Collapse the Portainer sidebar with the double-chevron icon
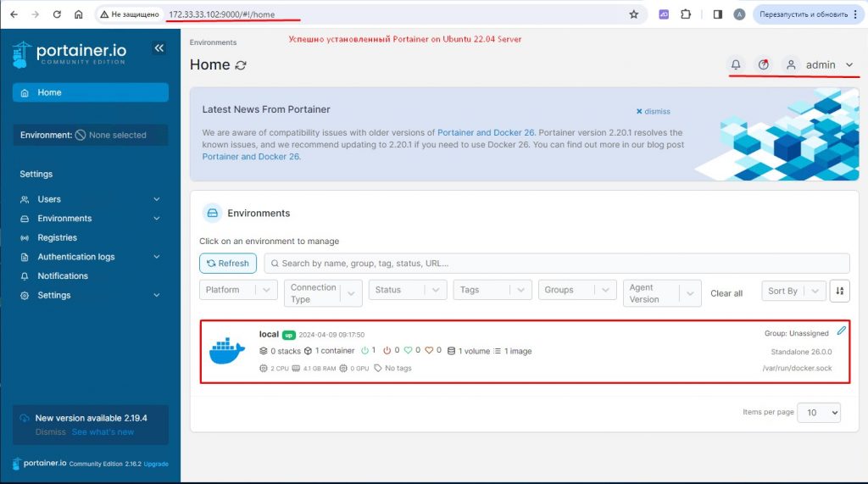The image size is (868, 484). tap(159, 48)
